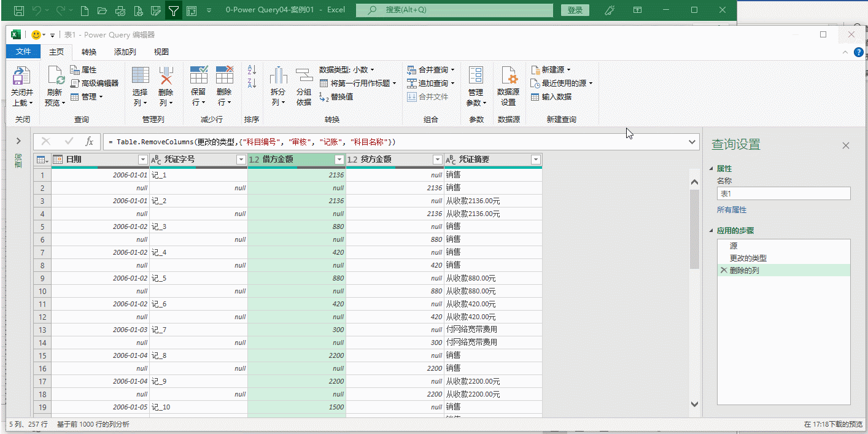Click the filter funnel icon in Excel toolbar

click(x=174, y=10)
